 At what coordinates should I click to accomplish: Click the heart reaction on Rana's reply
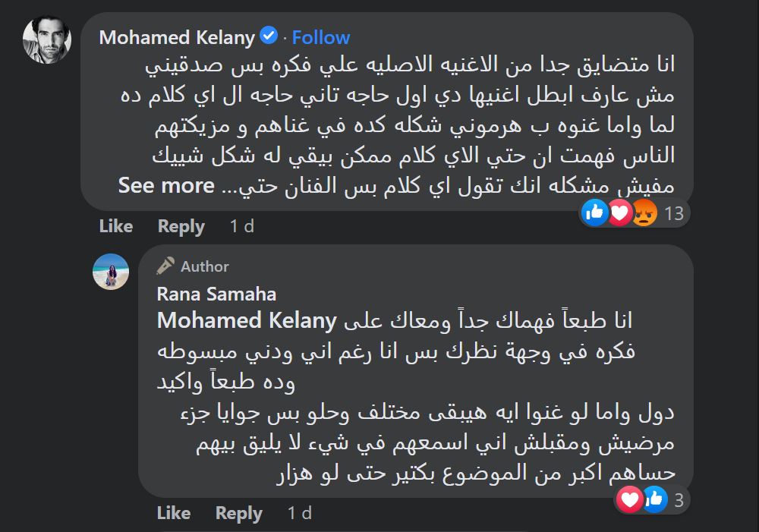(629, 500)
